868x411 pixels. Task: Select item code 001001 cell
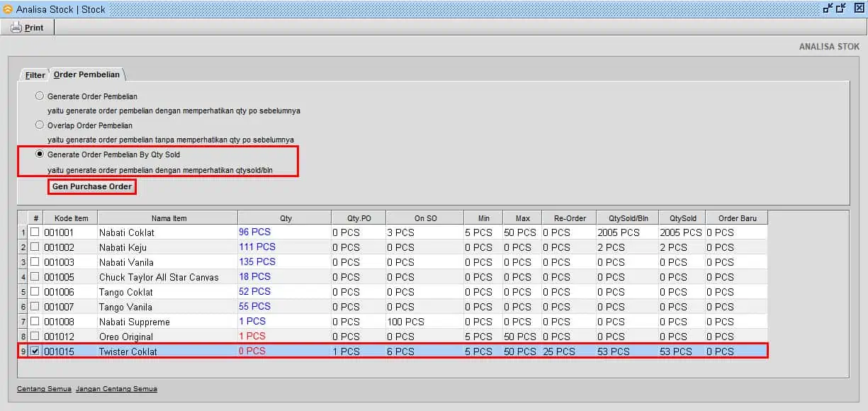[x=70, y=232]
